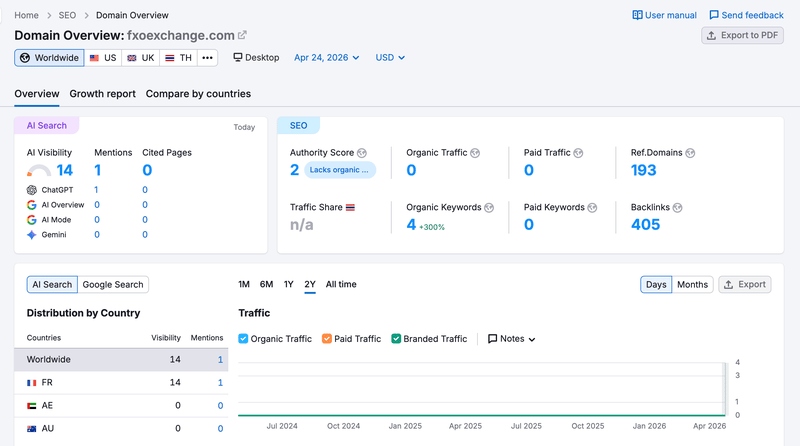Switch chart to Days view
The width and height of the screenshot is (800, 446).
(x=656, y=285)
